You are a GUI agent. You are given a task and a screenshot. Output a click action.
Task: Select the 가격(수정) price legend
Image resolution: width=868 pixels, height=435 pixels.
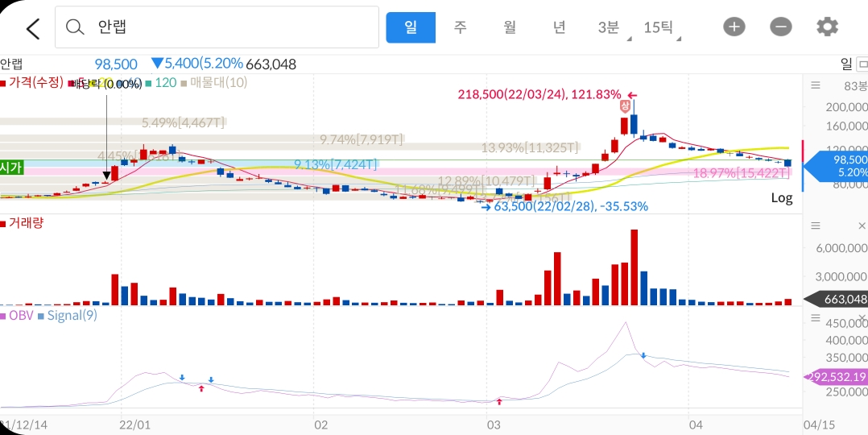pos(32,83)
